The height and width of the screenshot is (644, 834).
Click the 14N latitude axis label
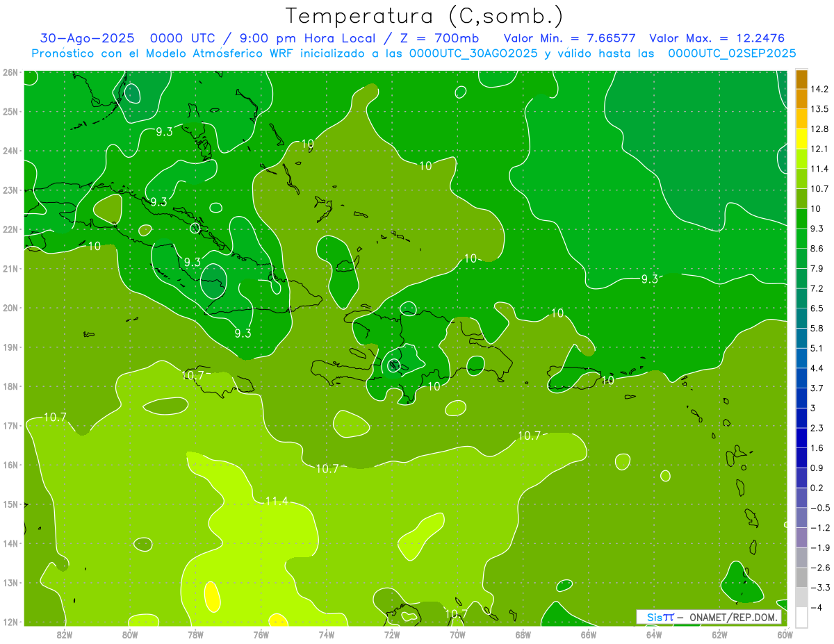[x=10, y=543]
